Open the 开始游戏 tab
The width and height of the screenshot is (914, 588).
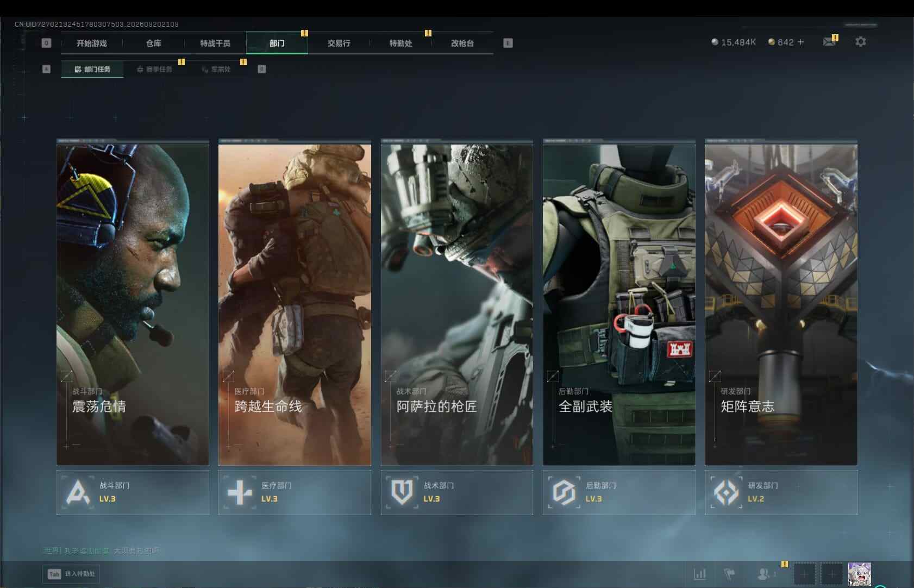[x=92, y=43]
